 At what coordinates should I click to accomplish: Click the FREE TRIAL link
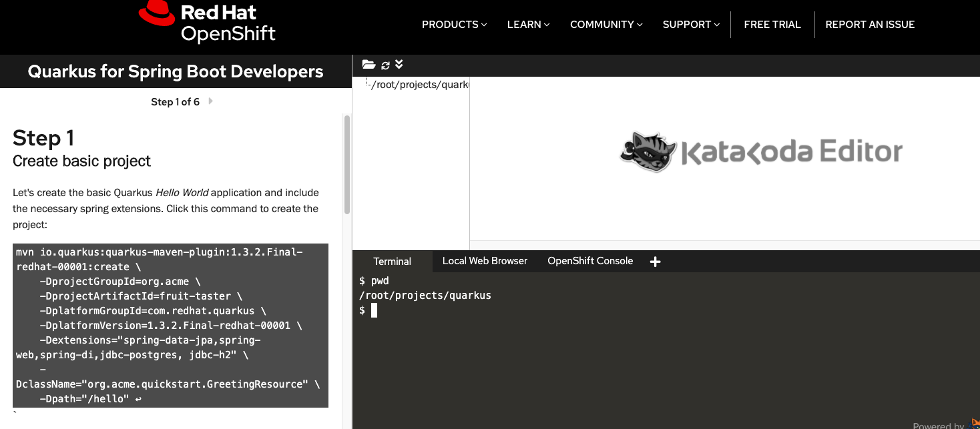772,24
